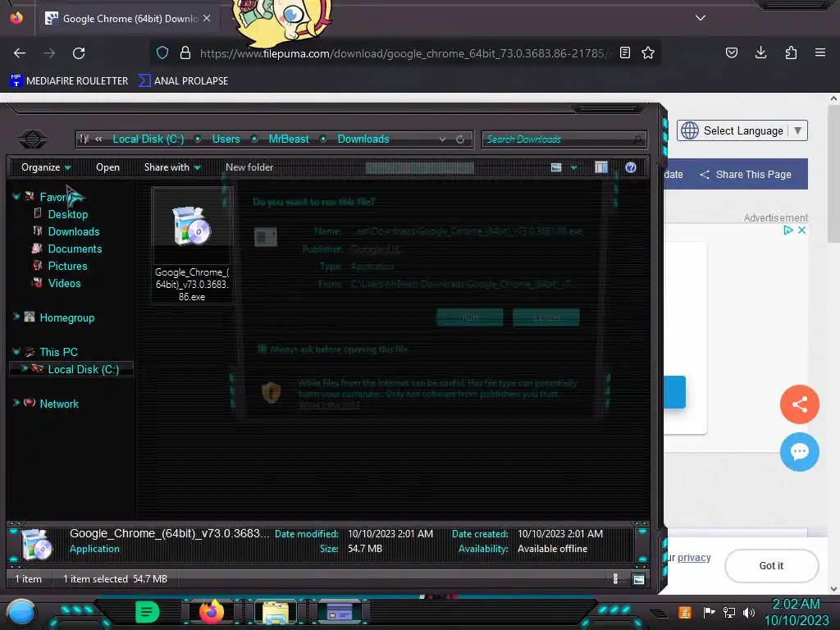The height and width of the screenshot is (630, 840).
Task: Click MrBeast in the address breadcrumb
Action: point(288,139)
